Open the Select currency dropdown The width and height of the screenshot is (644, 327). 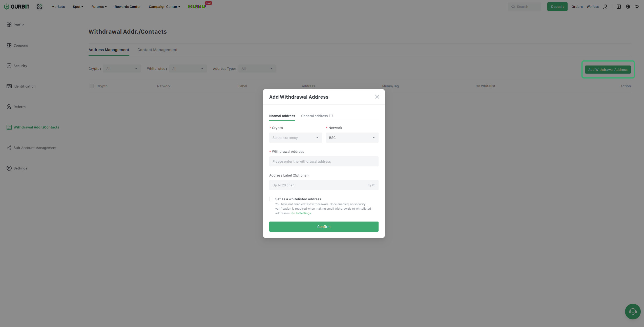pos(295,138)
